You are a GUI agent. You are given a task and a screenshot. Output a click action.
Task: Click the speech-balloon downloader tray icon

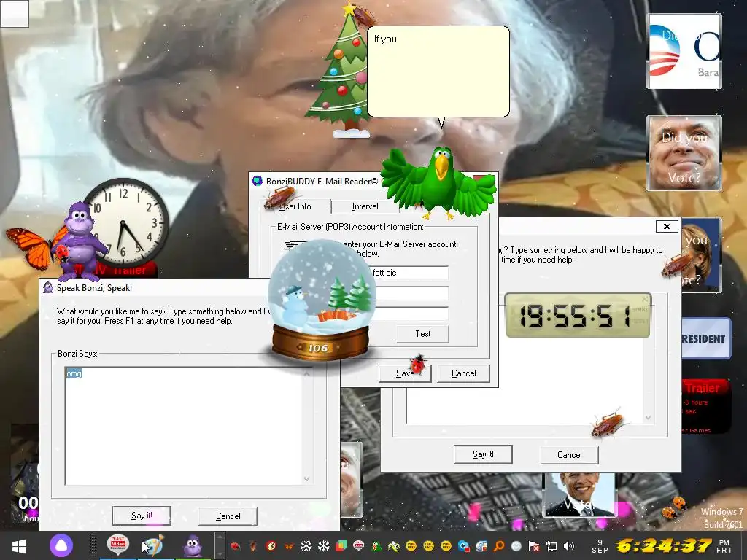358,546
